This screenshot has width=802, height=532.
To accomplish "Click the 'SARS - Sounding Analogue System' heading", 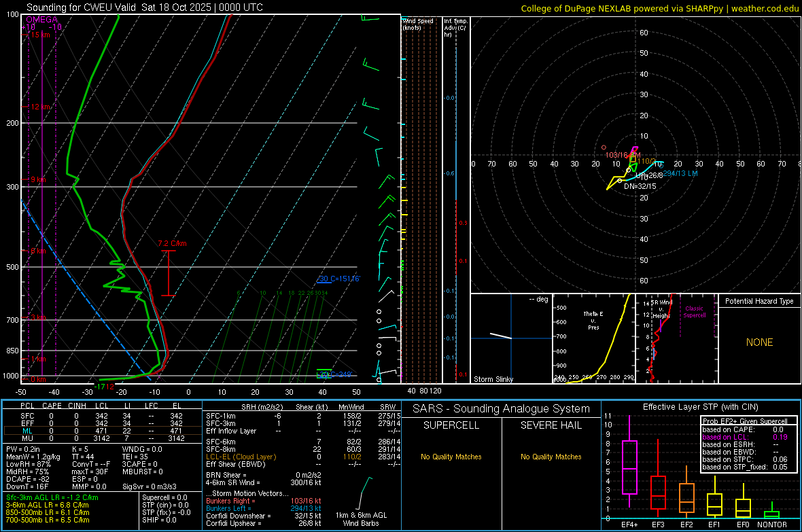I will click(x=502, y=409).
